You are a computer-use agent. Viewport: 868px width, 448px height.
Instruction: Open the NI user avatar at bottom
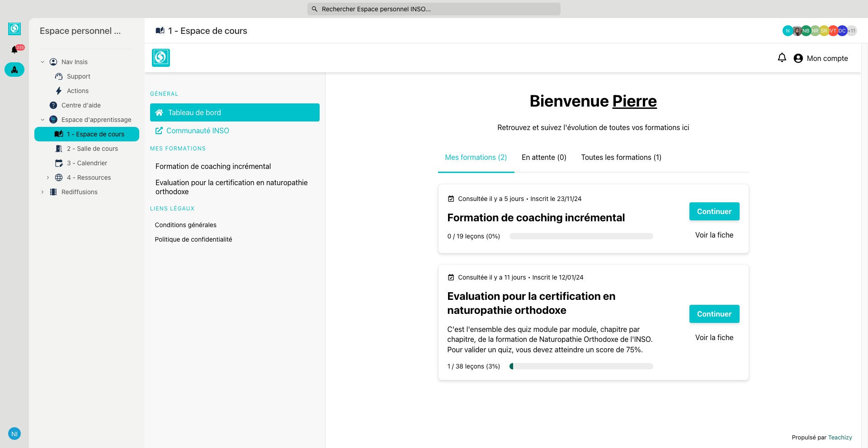(14, 434)
